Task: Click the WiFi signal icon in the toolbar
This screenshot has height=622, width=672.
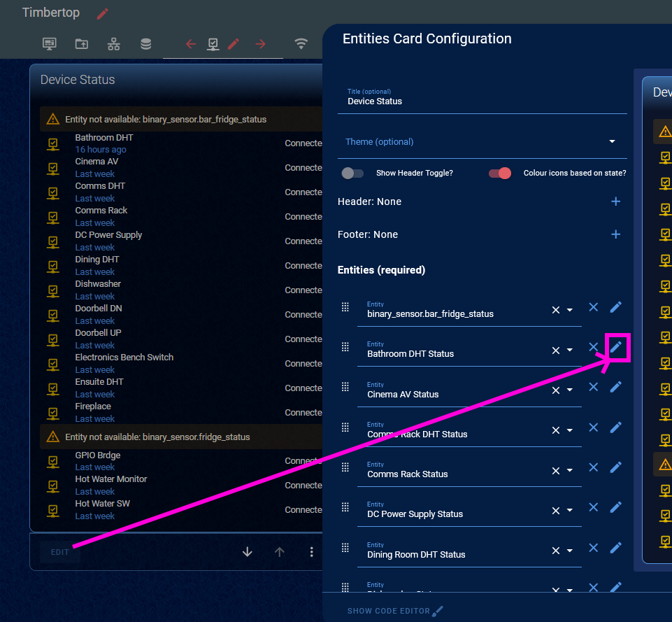Action: (301, 43)
